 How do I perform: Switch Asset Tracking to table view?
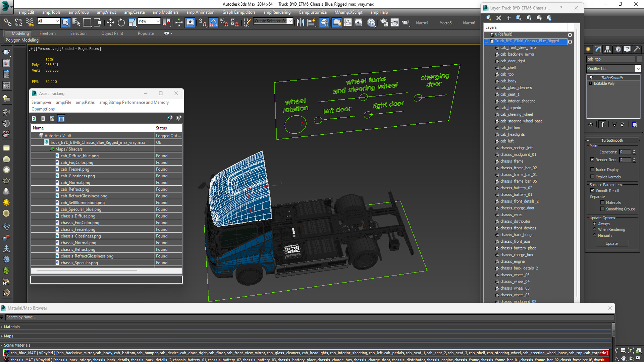pyautogui.click(x=61, y=118)
